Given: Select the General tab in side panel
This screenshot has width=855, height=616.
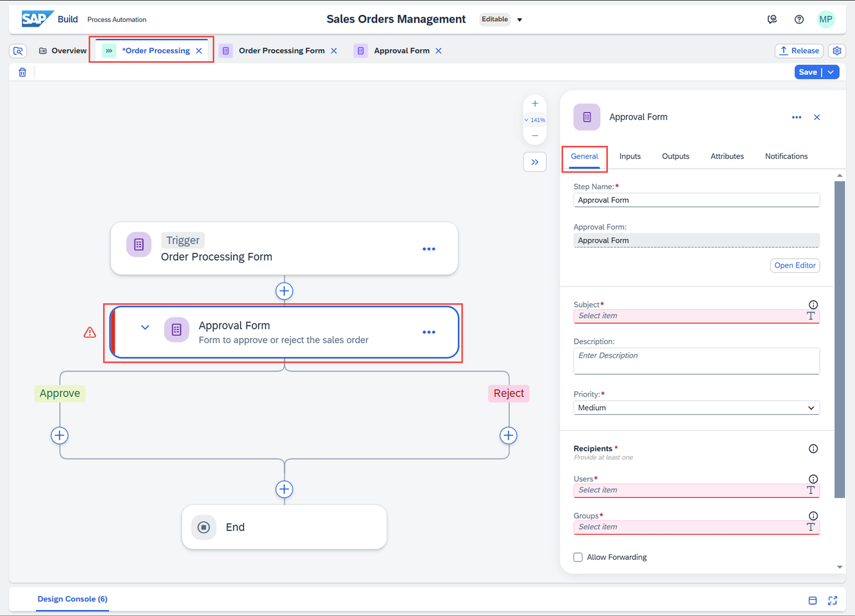Looking at the screenshot, I should pyautogui.click(x=584, y=157).
